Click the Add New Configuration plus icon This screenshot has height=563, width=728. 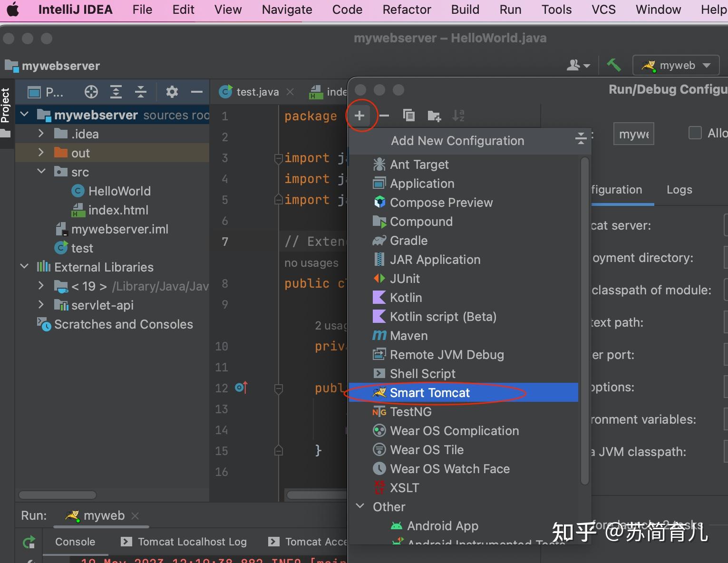click(359, 116)
